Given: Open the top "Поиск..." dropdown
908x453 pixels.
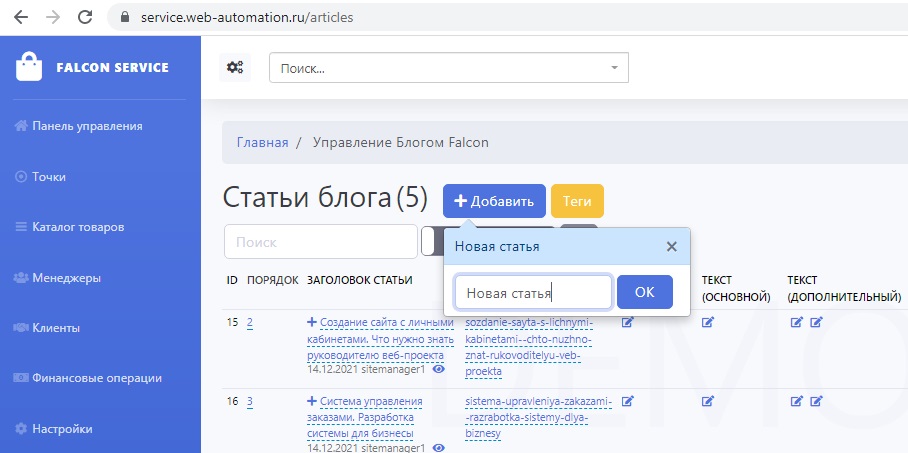Looking at the screenshot, I should coord(448,68).
